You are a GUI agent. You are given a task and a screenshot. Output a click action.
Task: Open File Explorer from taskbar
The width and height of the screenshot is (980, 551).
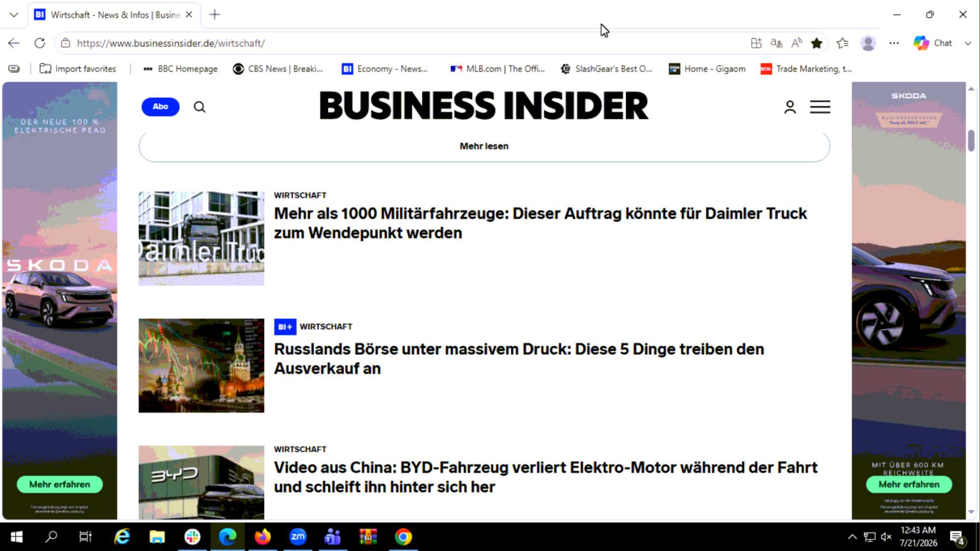pos(157,537)
